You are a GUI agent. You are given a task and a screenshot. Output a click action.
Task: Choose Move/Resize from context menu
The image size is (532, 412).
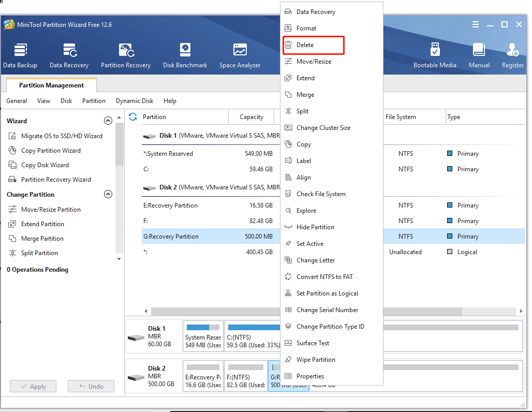click(x=332, y=62)
